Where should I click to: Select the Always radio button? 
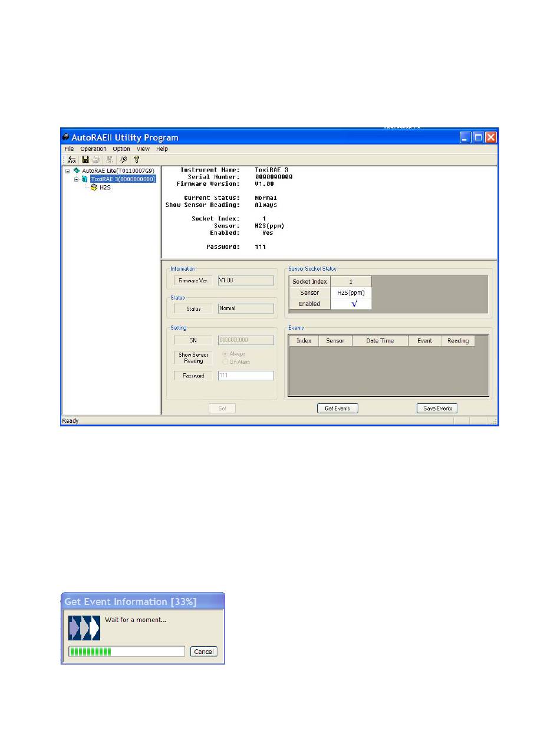coord(224,354)
